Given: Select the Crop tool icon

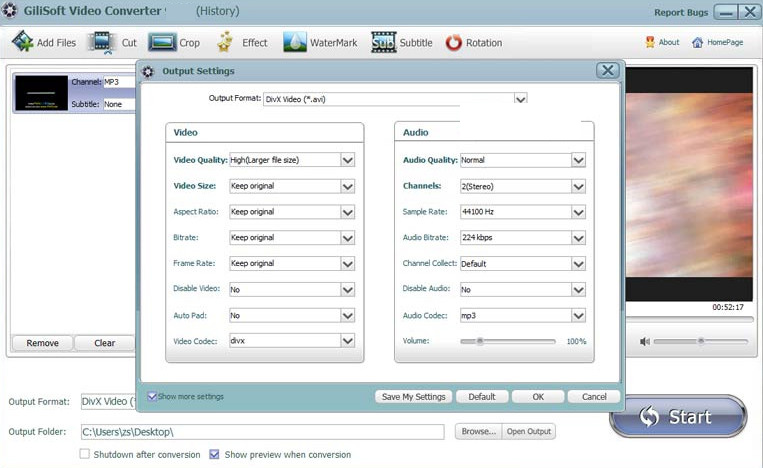Looking at the screenshot, I should 163,42.
